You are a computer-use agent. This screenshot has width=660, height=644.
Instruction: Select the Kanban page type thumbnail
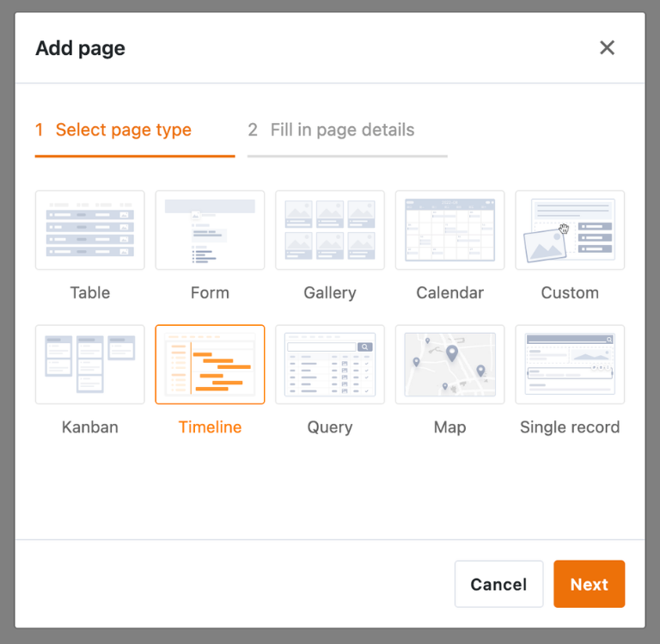90,365
